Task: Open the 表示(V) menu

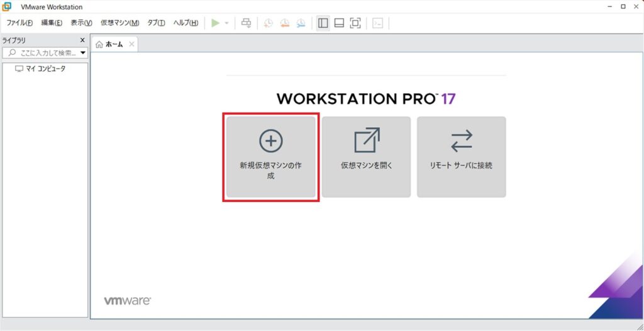Action: [x=81, y=23]
